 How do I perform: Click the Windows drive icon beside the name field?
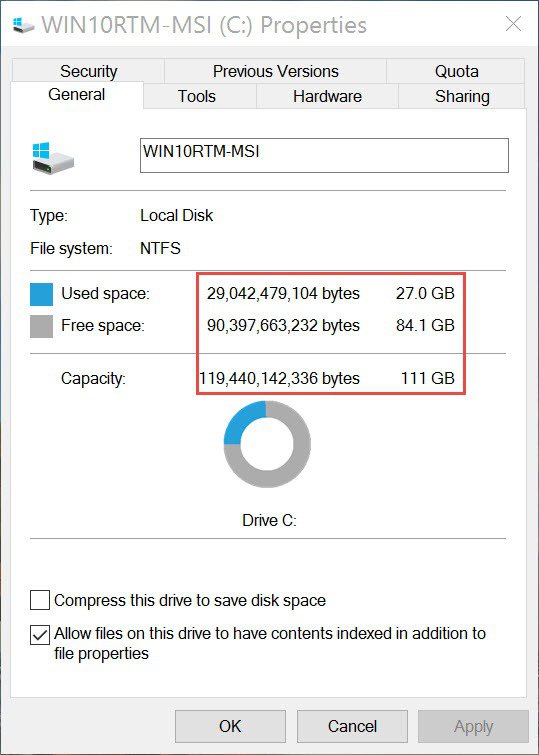coord(53,157)
